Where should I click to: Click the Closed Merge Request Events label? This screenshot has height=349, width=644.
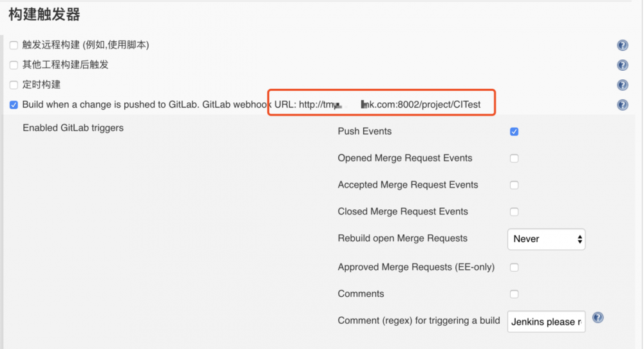tap(402, 211)
